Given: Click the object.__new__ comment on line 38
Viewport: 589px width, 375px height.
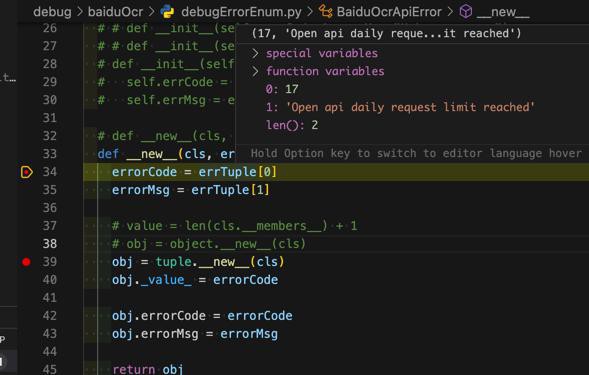Looking at the screenshot, I should [209, 244].
